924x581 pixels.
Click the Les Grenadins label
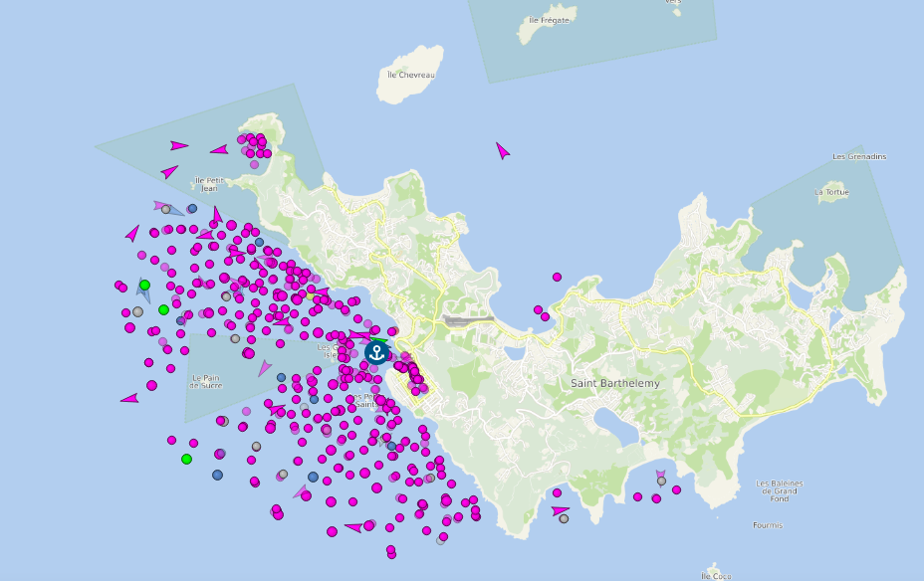pos(859,157)
